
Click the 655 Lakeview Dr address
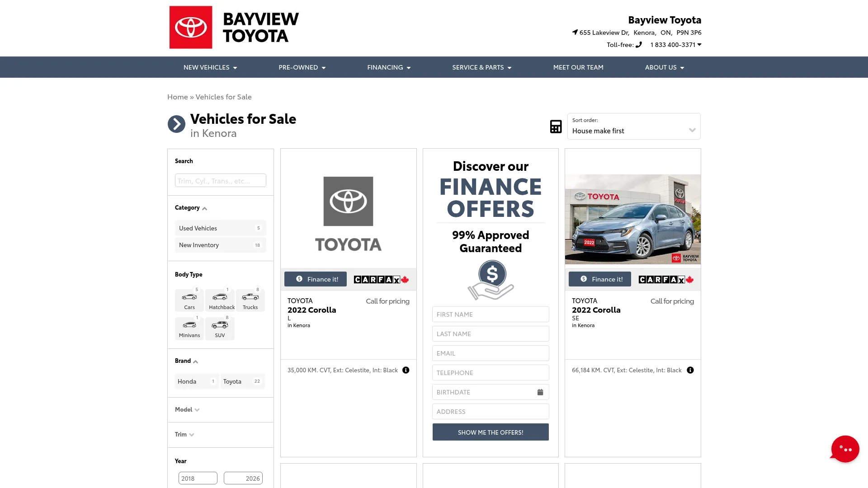click(640, 32)
